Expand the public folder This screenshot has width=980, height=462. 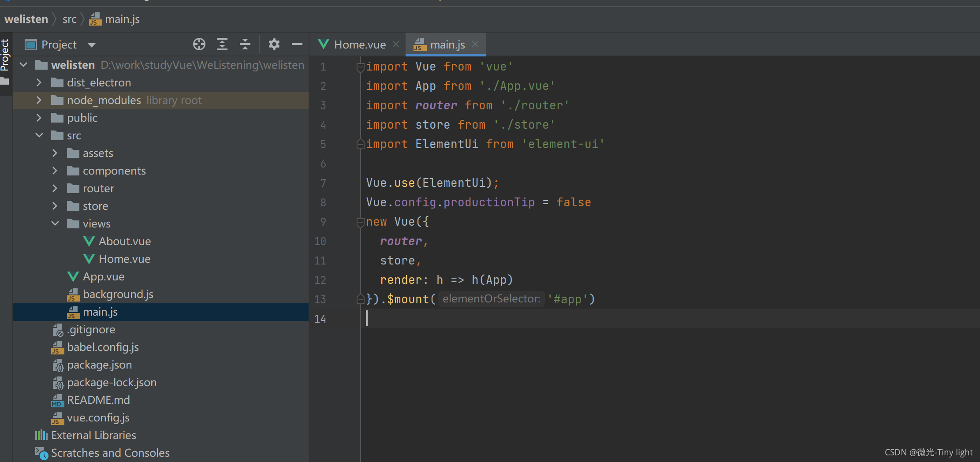point(39,118)
